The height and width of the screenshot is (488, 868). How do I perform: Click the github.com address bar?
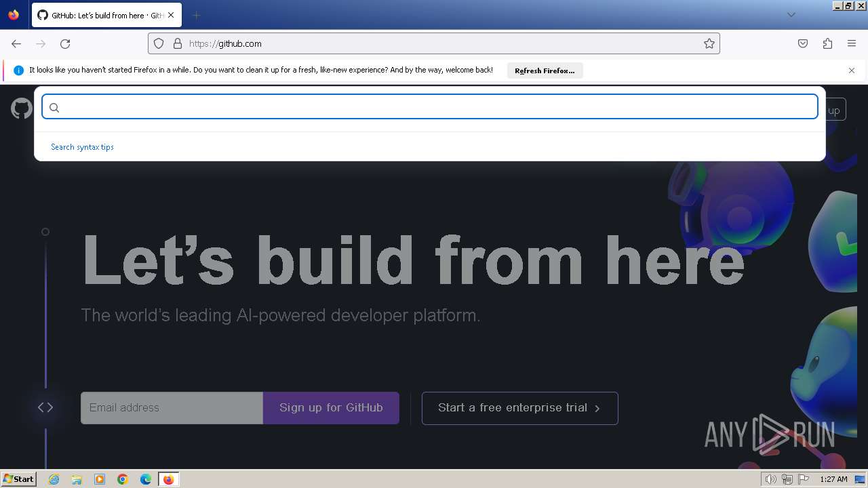pos(434,43)
